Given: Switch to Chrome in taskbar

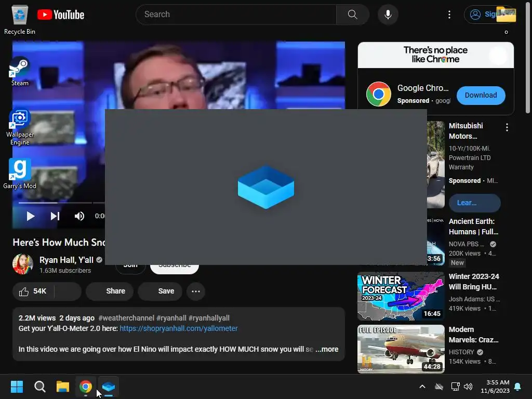Looking at the screenshot, I should pyautogui.click(x=86, y=387).
